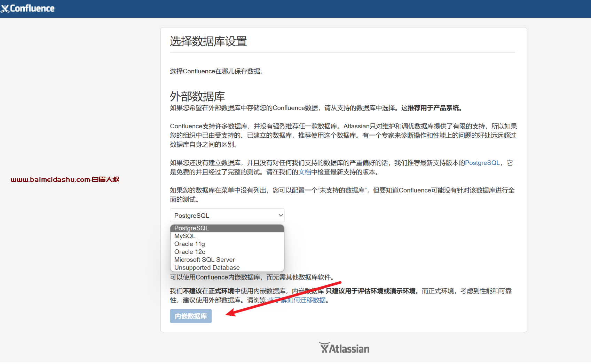This screenshot has height=364, width=591.
Task: Click the 选择数据库设置 page heading
Action: pyautogui.click(x=208, y=41)
